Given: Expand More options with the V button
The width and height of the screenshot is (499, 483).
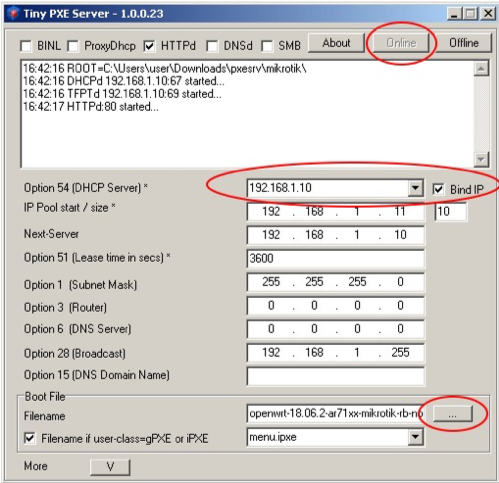Looking at the screenshot, I should (110, 467).
